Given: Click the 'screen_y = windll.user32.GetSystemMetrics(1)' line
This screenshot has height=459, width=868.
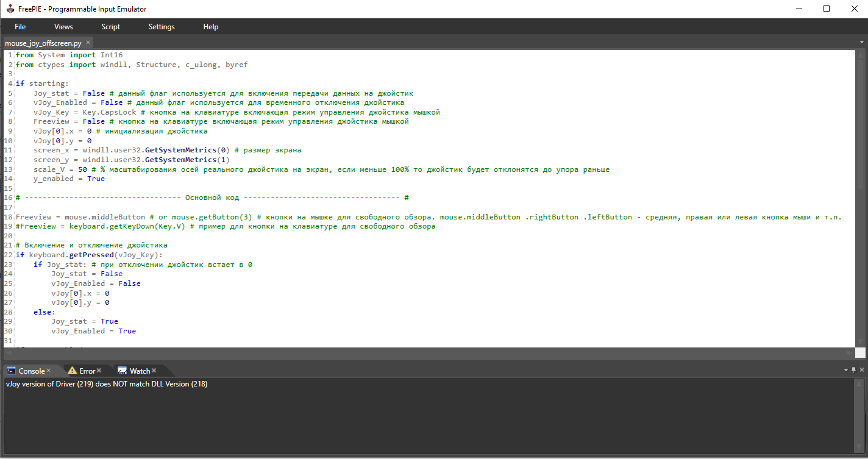Looking at the screenshot, I should [x=131, y=160].
